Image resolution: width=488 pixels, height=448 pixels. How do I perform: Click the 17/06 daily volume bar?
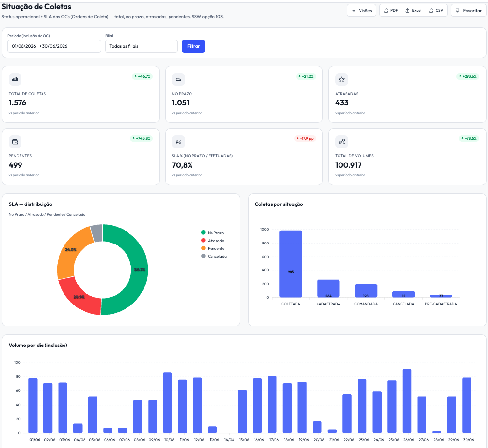(x=272, y=405)
